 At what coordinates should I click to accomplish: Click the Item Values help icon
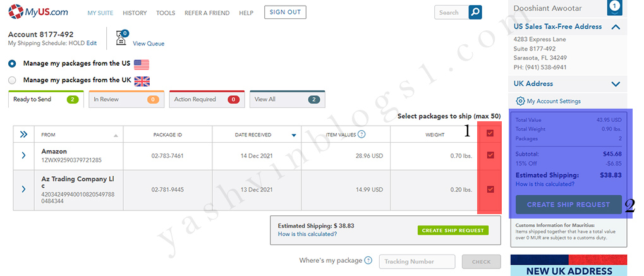361,134
